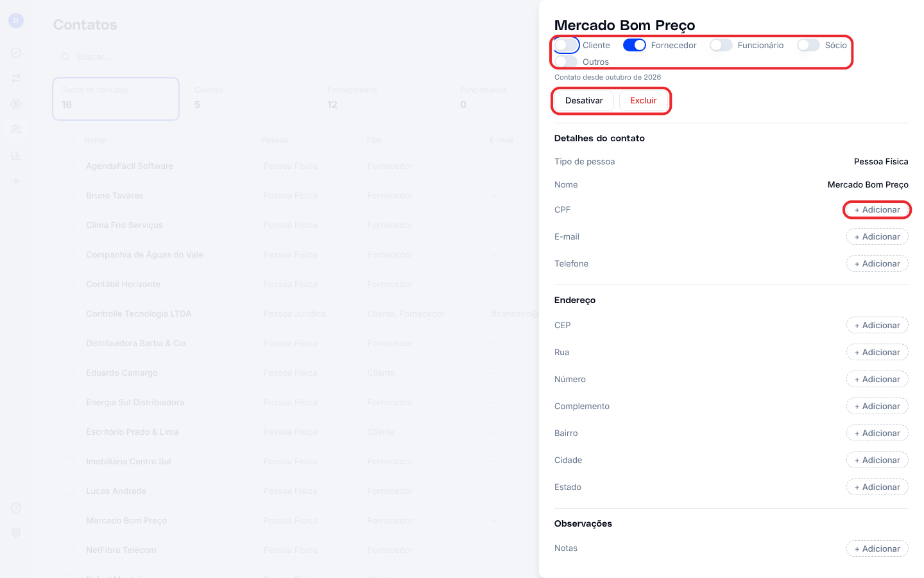Add Notas under Observações
Viewport: 924px width, 578px height.
877,549
